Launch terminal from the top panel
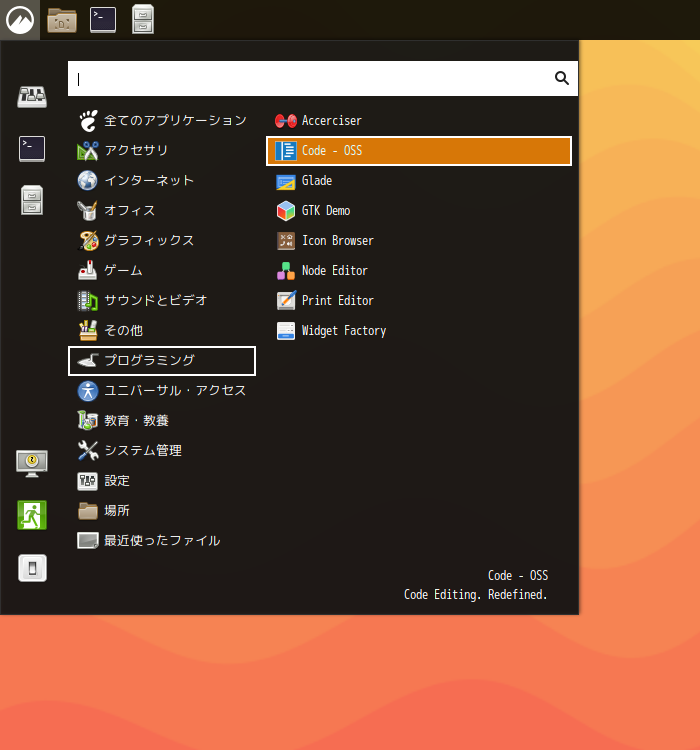 [x=103, y=20]
